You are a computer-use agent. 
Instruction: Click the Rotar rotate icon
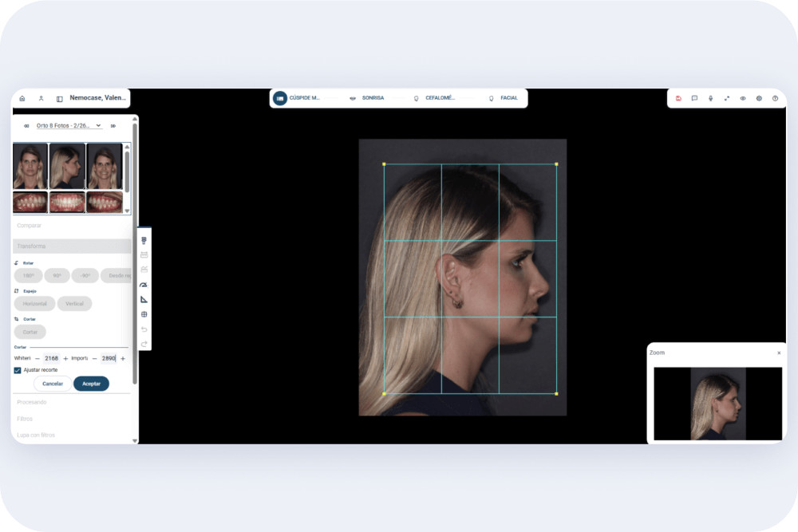pyautogui.click(x=16, y=263)
